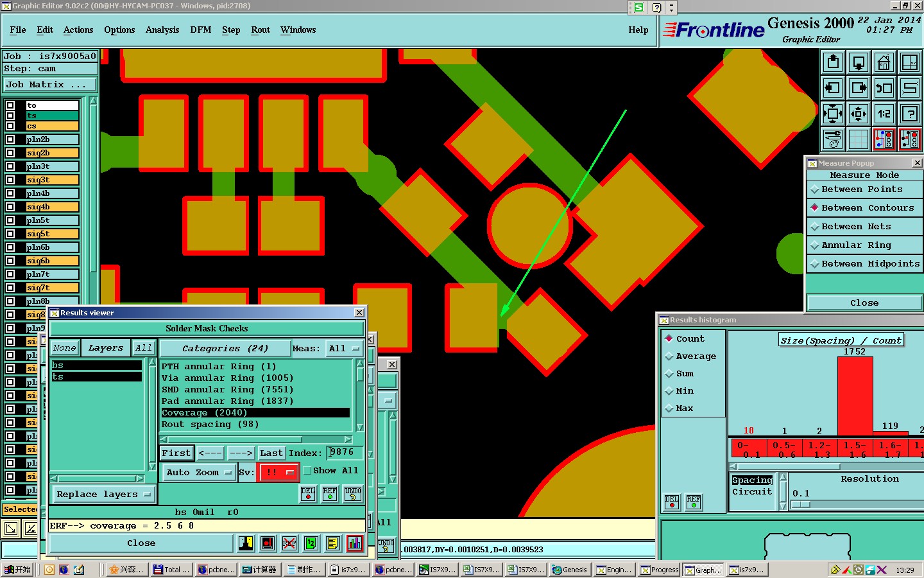Click the pan down icon
Image resolution: width=924 pixels, height=578 pixels.
pos(859,62)
